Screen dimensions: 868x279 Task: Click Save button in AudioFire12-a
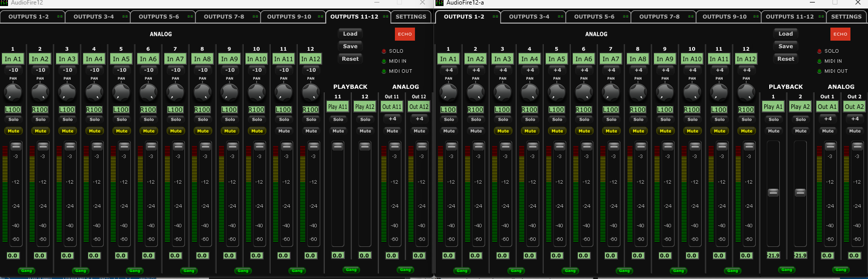tap(786, 46)
